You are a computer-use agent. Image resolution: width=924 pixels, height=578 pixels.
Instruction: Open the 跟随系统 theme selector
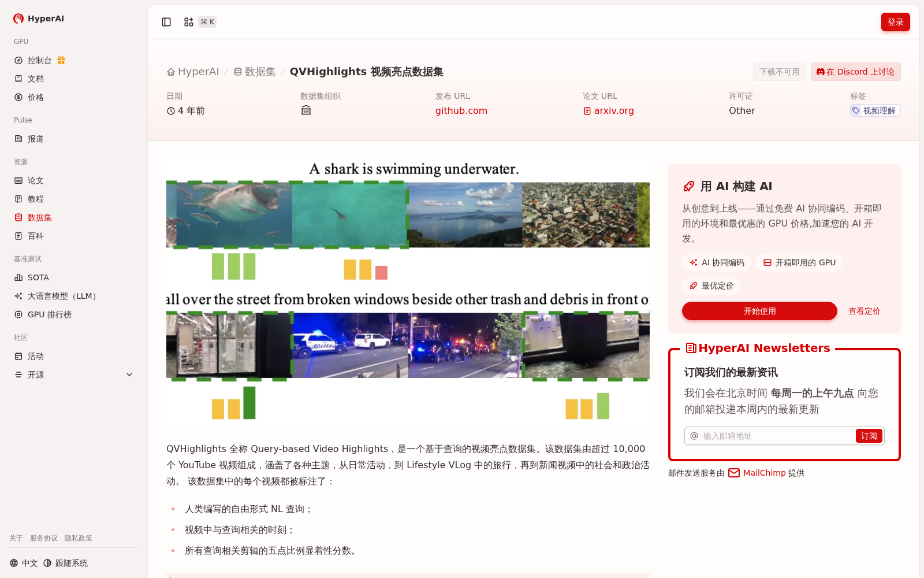click(x=66, y=563)
